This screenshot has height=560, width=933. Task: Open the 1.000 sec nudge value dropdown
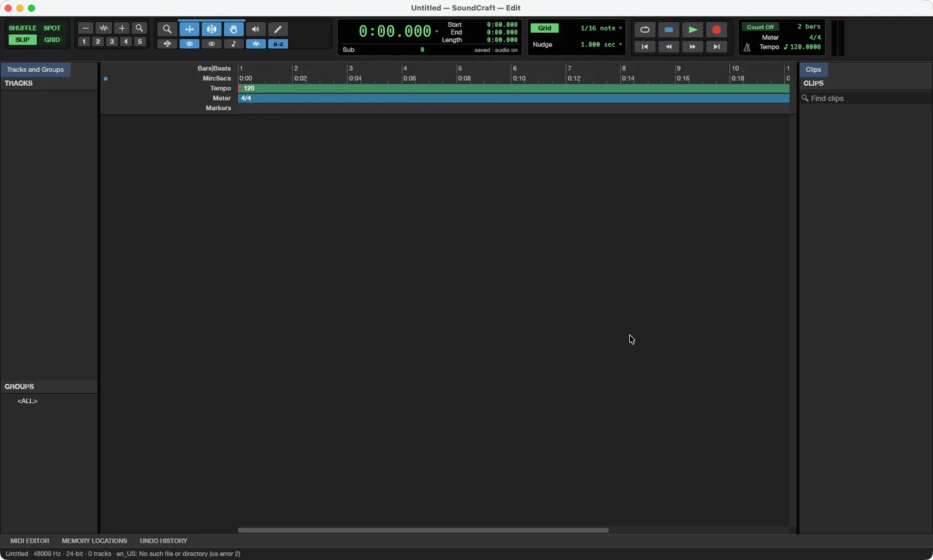tap(601, 45)
